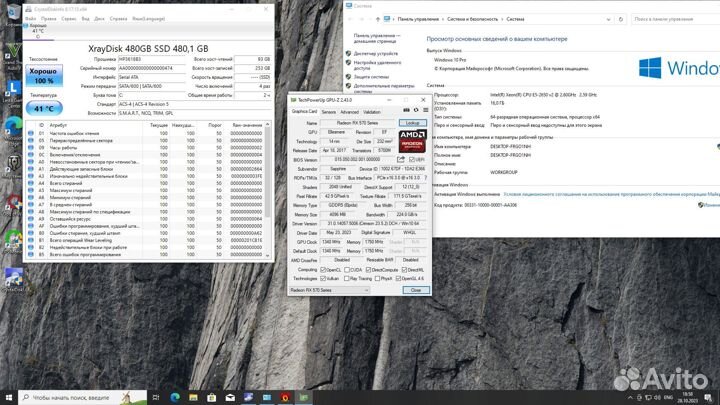Open the Настройка удаленного доступа link
This screenshot has height=405, width=720.
[377, 65]
